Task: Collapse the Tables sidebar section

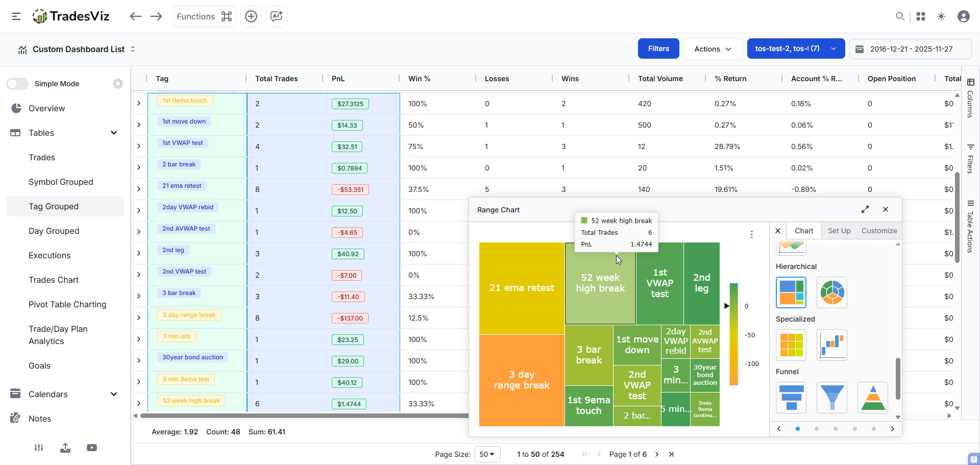Action: [114, 133]
